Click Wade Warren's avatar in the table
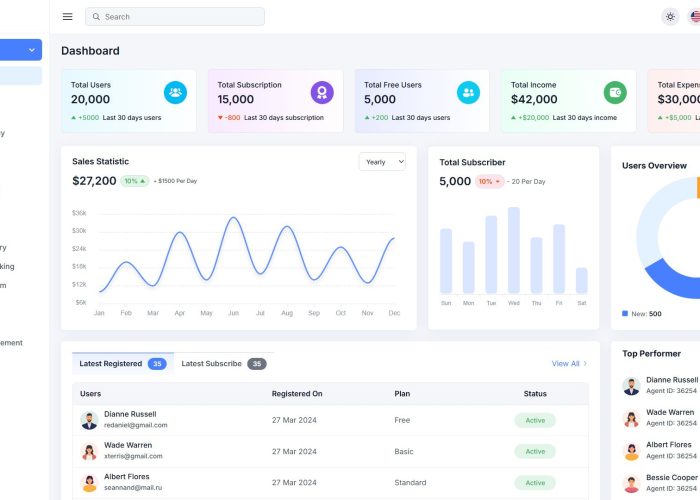Screen dimensions: 700x500 click(x=89, y=451)
